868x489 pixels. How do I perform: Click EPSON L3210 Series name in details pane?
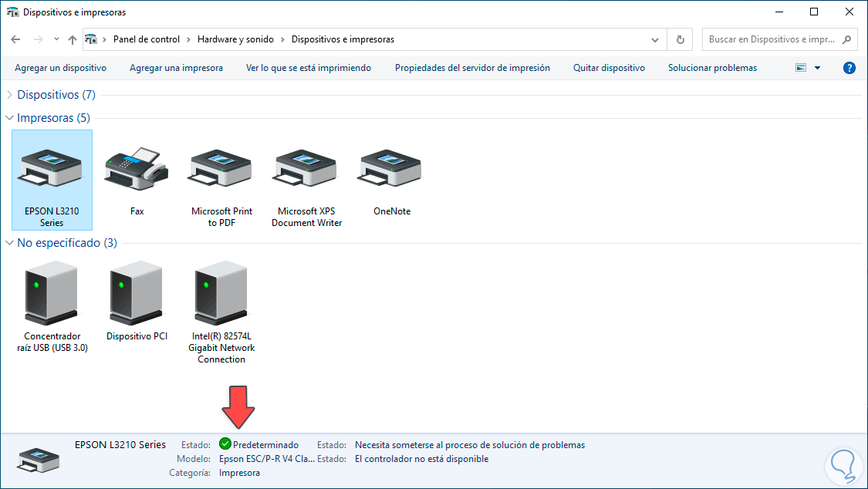click(120, 444)
